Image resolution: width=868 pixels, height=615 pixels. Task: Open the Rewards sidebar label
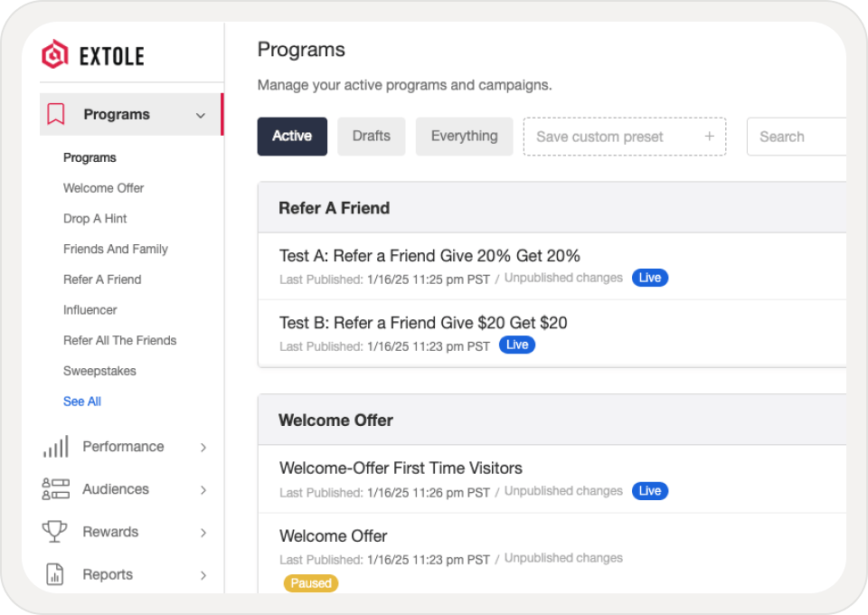coord(110,532)
